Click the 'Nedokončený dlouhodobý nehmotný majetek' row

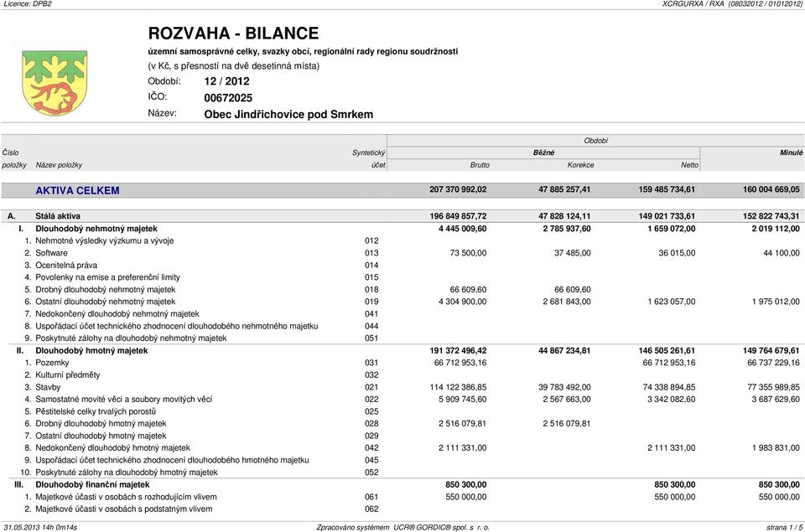117,314
